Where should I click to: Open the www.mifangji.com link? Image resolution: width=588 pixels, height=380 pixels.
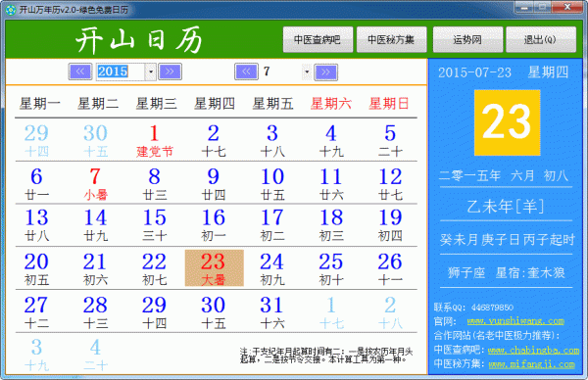[531, 364]
